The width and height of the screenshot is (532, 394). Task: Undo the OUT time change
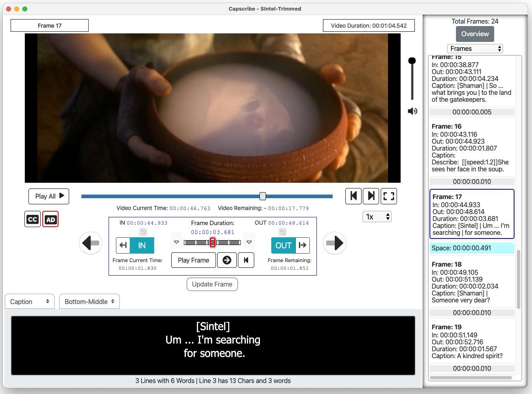(283, 232)
